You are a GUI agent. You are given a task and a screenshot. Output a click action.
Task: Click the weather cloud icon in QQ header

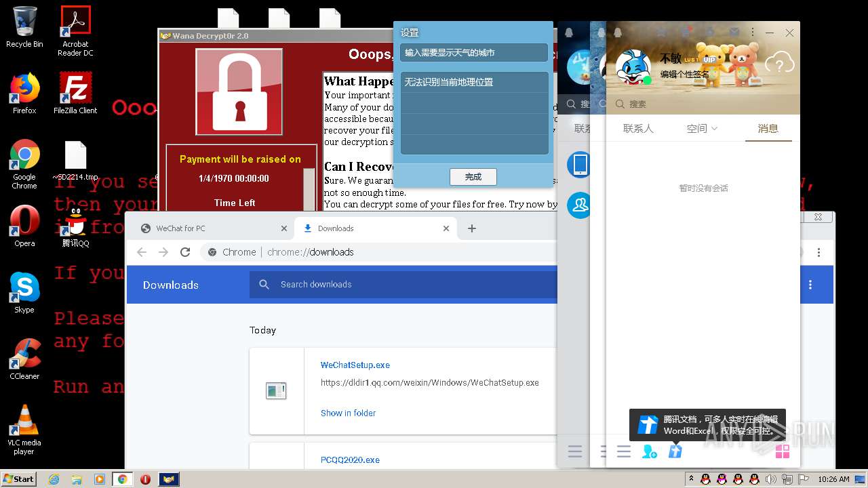779,64
